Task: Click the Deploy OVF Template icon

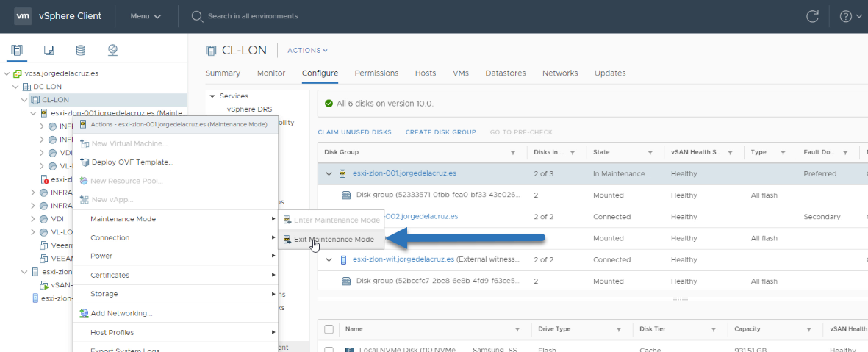Action: tap(84, 162)
